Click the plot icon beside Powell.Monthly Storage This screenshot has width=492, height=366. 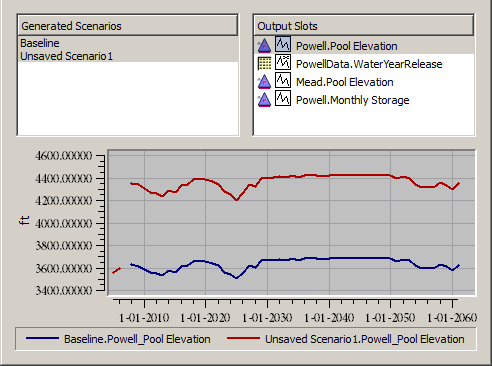[283, 98]
